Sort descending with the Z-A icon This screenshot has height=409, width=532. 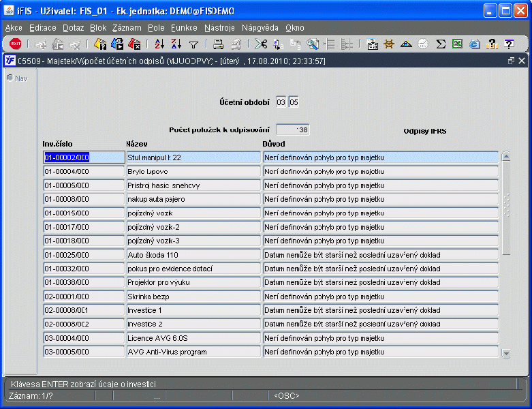click(176, 44)
